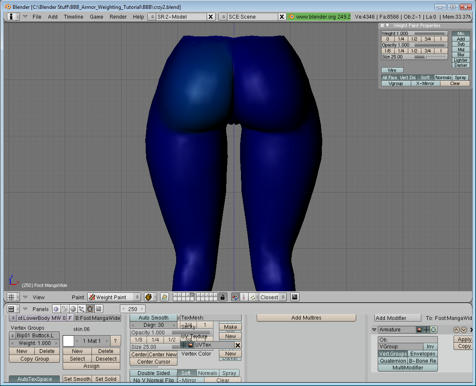Open the View menu in 3D header
Image resolution: width=476 pixels, height=386 pixels.
tap(39, 297)
